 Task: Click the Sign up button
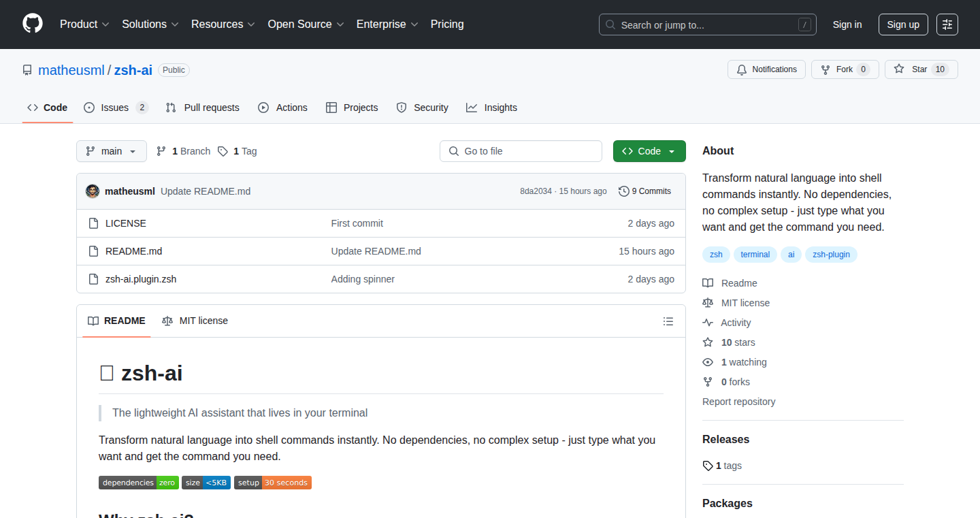click(903, 25)
